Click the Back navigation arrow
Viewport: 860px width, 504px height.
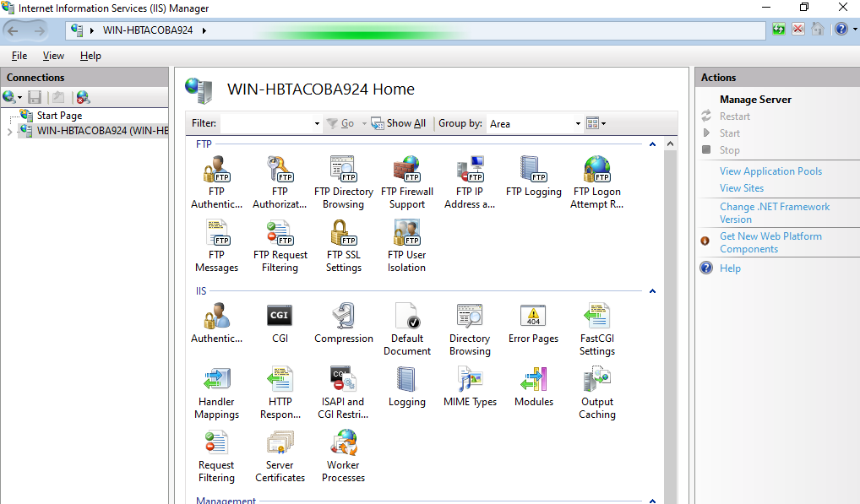13,30
